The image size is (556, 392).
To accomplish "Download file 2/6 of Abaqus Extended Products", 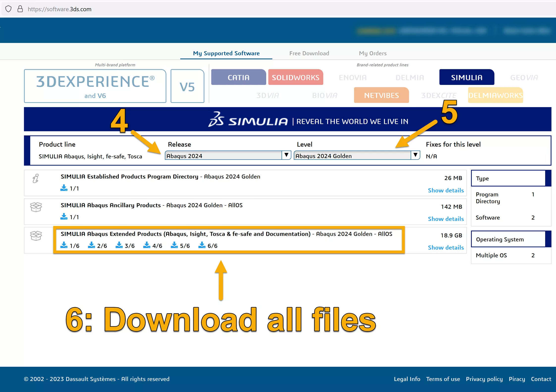I will coord(97,245).
